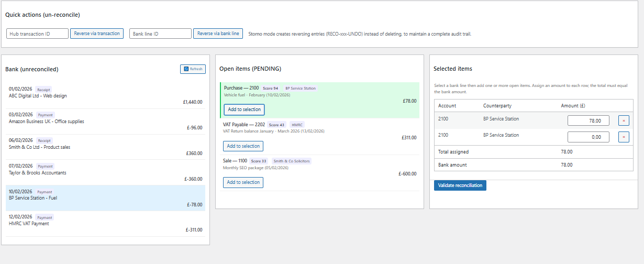Click the Score 33 badge
The width and height of the screenshot is (644, 264).
click(x=259, y=161)
